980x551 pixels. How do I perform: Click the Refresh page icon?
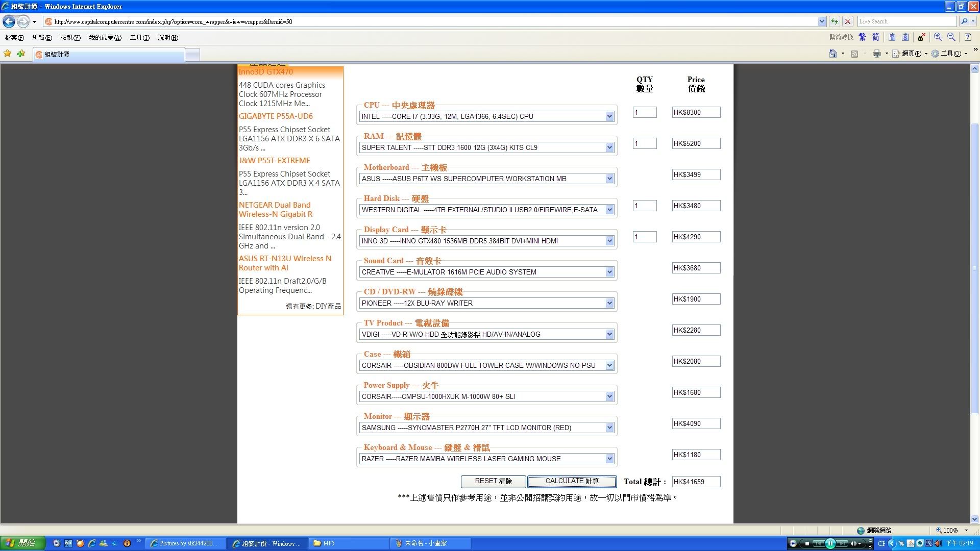point(835,21)
